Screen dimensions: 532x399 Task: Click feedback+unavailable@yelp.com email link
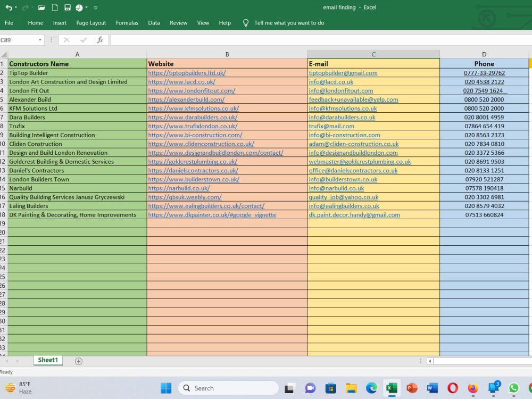click(353, 99)
